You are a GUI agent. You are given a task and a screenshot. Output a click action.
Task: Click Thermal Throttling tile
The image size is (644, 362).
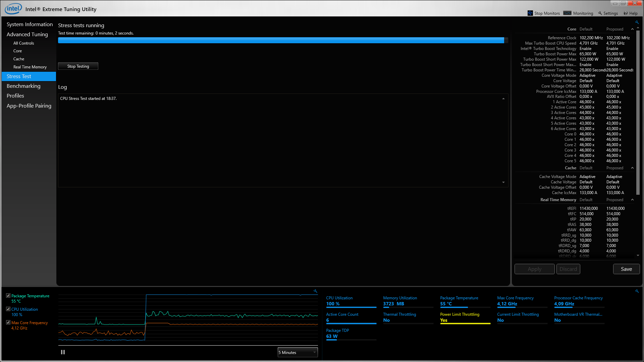408,317
